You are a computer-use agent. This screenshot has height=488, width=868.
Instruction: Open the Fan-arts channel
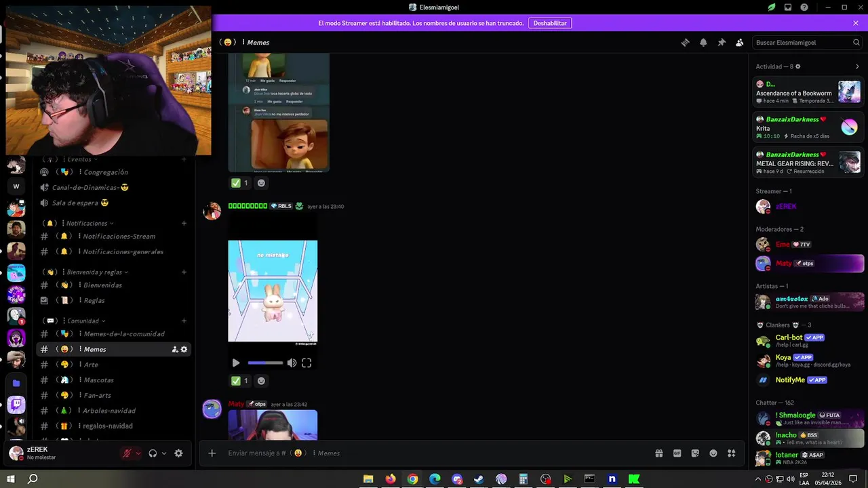[x=113, y=395]
